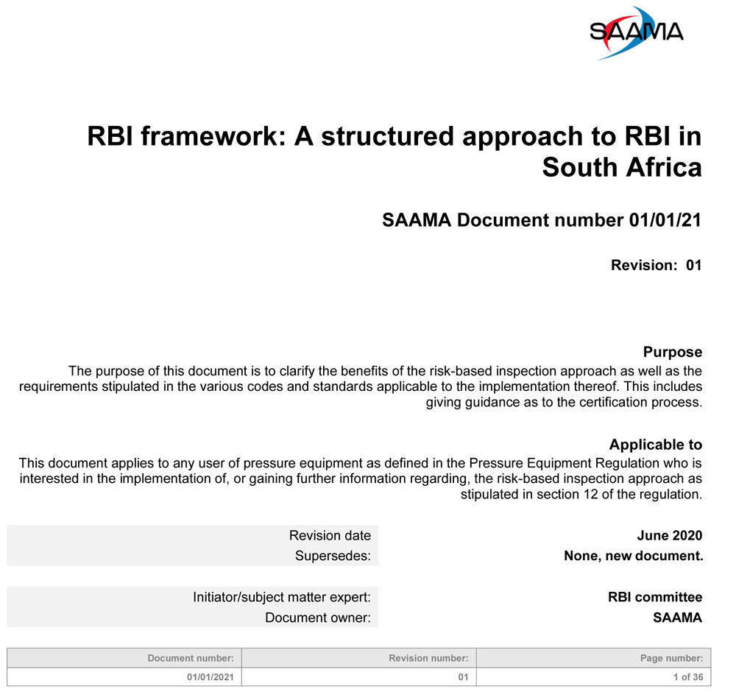Click the 'Purpose' heading
Image resolution: width=736 pixels, height=700 pixels.
point(673,352)
